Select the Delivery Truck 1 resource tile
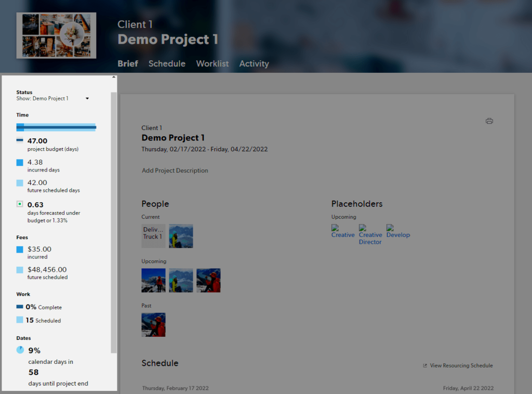 pos(153,236)
